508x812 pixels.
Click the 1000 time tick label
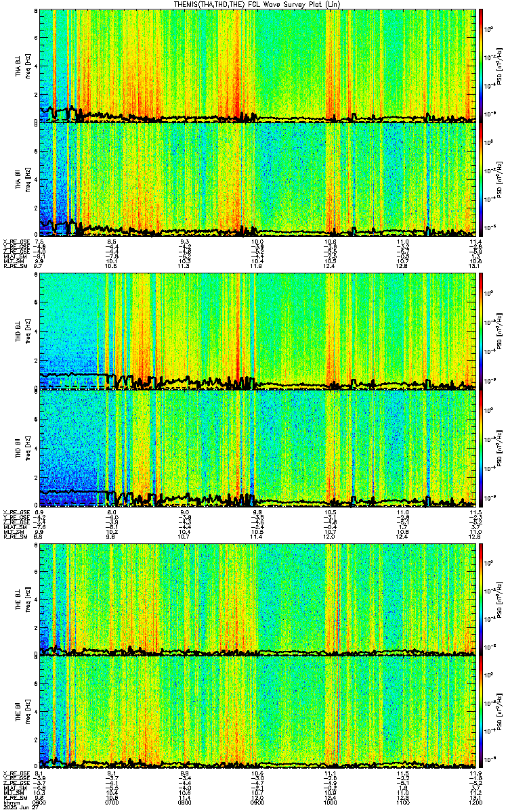click(x=330, y=801)
